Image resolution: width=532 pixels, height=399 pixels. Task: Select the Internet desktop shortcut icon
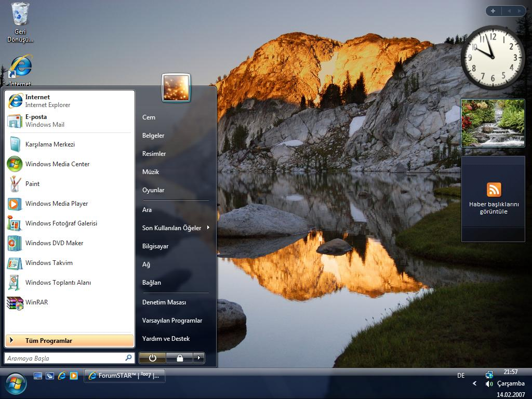coord(20,70)
